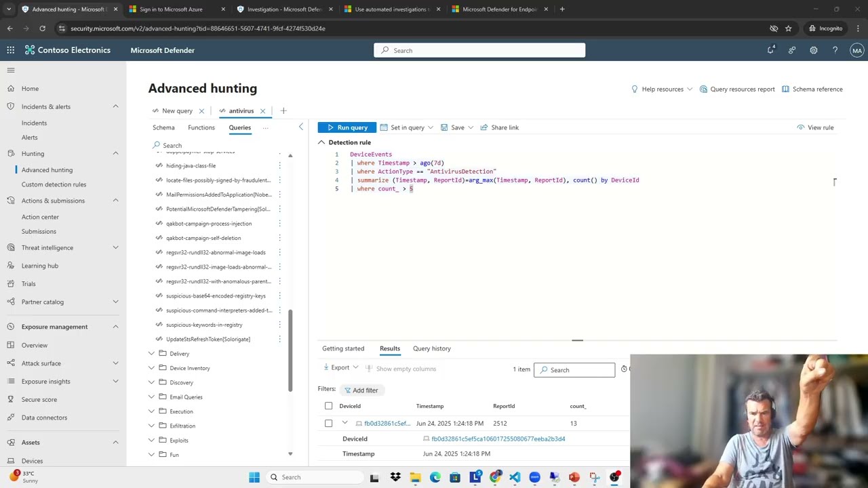Open overflow menu beside Queries tab

265,127
